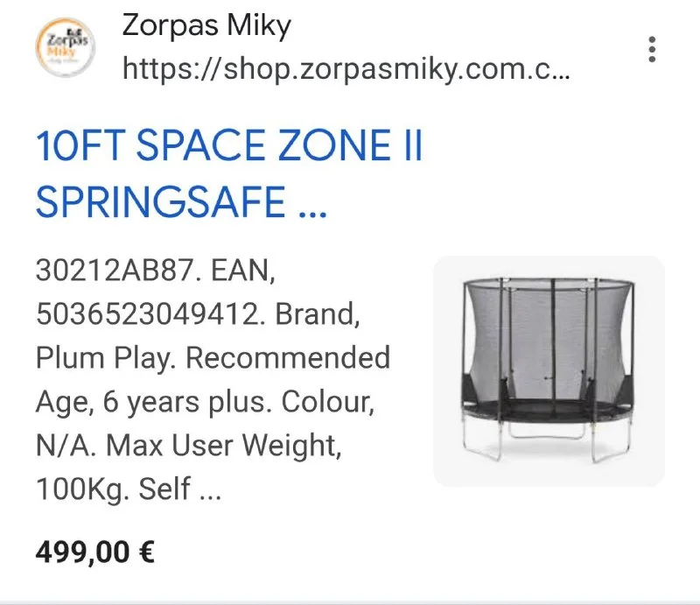Viewport: 700px width, 605px height.
Task: Click the trampoline product thumbnail
Action: point(549,370)
